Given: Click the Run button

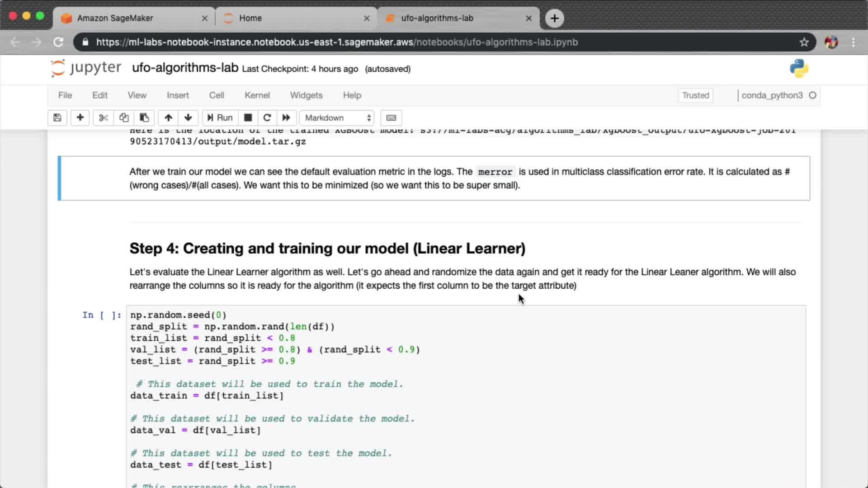Looking at the screenshot, I should (x=220, y=117).
